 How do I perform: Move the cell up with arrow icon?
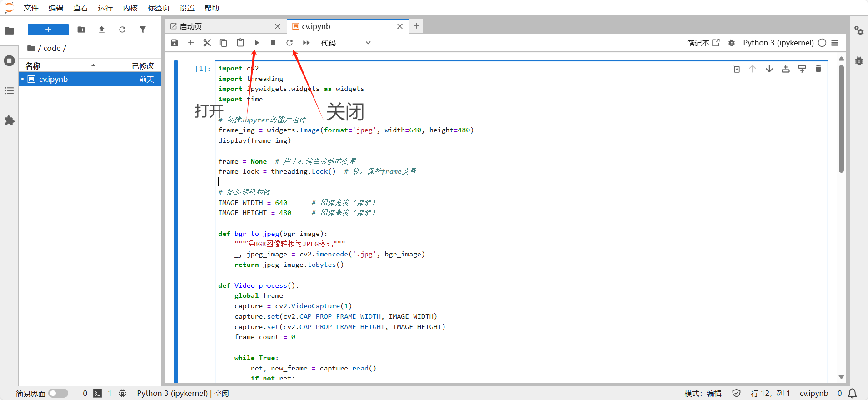(x=753, y=69)
